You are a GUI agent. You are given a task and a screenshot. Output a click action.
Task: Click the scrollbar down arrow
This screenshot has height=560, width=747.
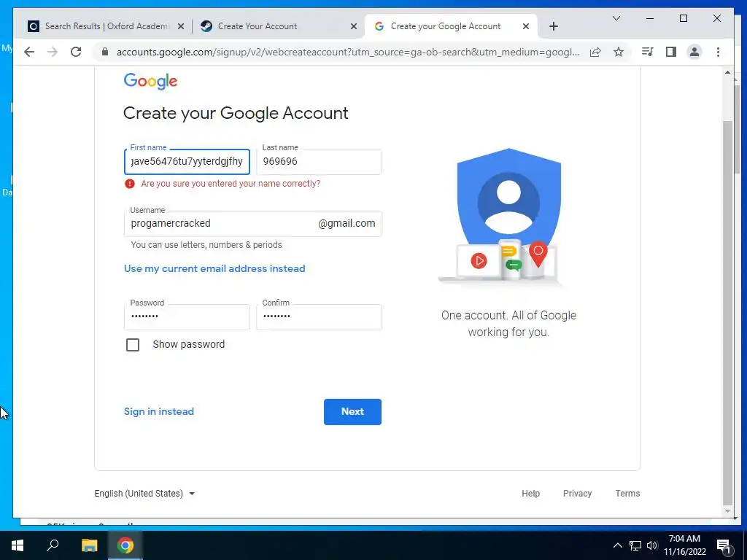(727, 511)
